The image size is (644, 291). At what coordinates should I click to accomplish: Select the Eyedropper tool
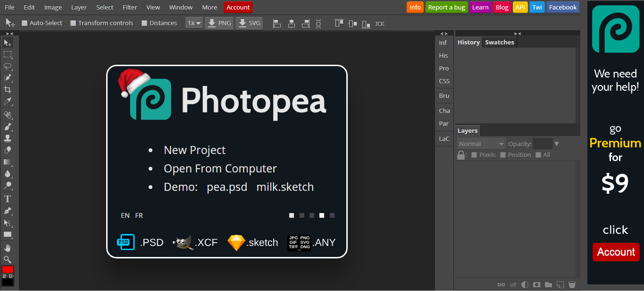click(8, 102)
